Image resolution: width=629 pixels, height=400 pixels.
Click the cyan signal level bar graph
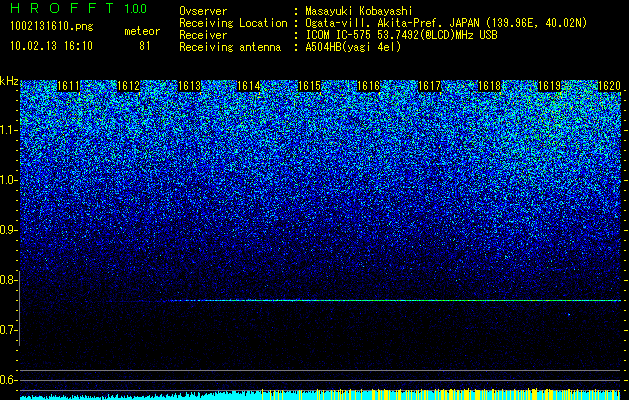320,394
